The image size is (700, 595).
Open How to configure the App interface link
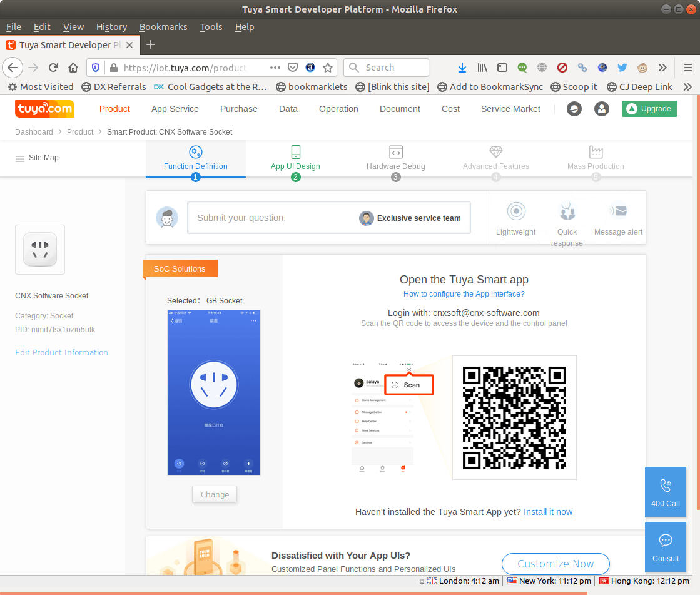(x=464, y=293)
